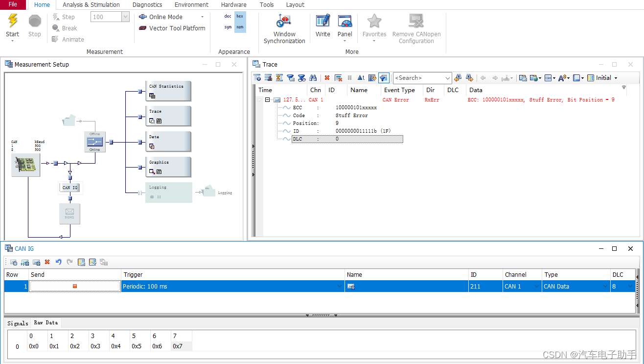Start the measurement with the lightning icon
This screenshot has width=644, height=364.
click(13, 21)
